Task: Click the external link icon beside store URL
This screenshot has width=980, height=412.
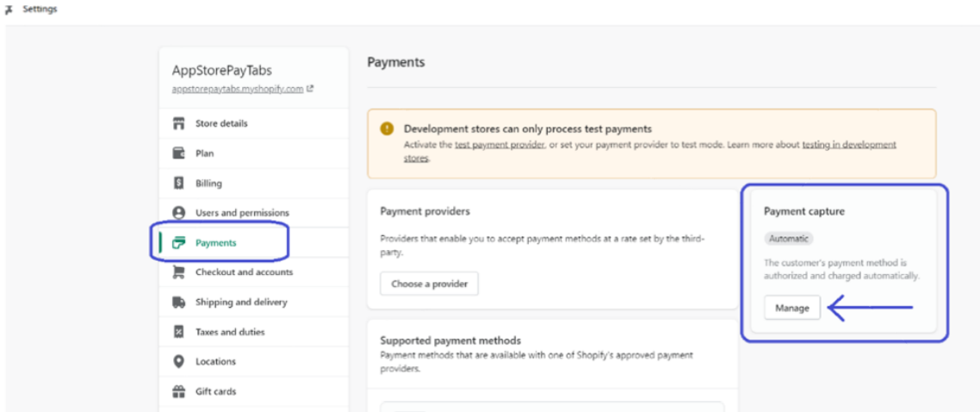Action: 310,89
